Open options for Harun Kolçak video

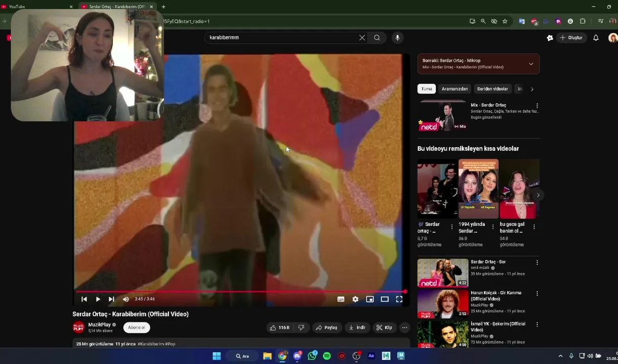(537, 293)
